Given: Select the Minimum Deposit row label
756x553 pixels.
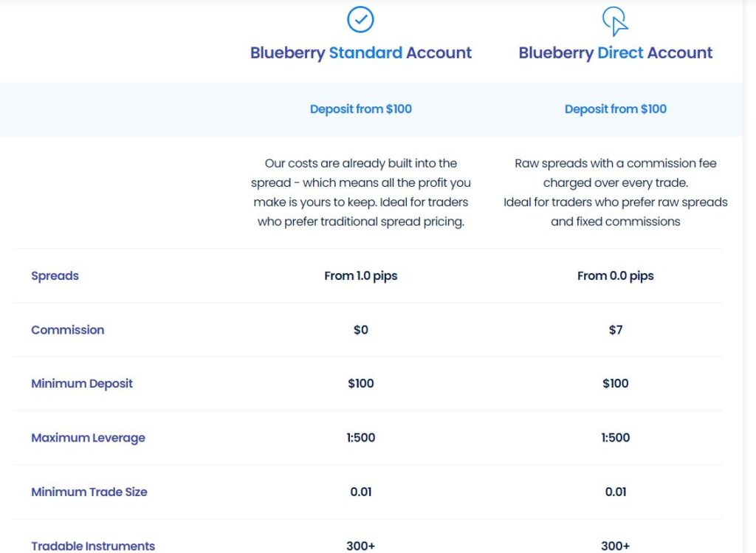Looking at the screenshot, I should pos(82,384).
